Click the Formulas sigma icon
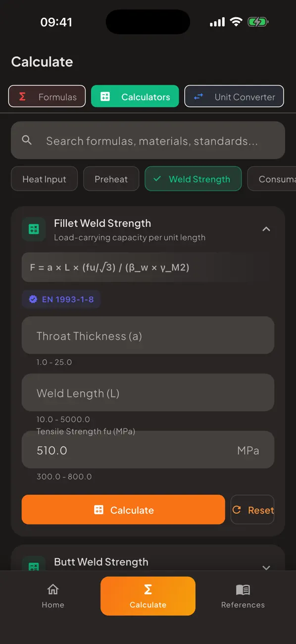The height and width of the screenshot is (644, 296). click(x=22, y=96)
